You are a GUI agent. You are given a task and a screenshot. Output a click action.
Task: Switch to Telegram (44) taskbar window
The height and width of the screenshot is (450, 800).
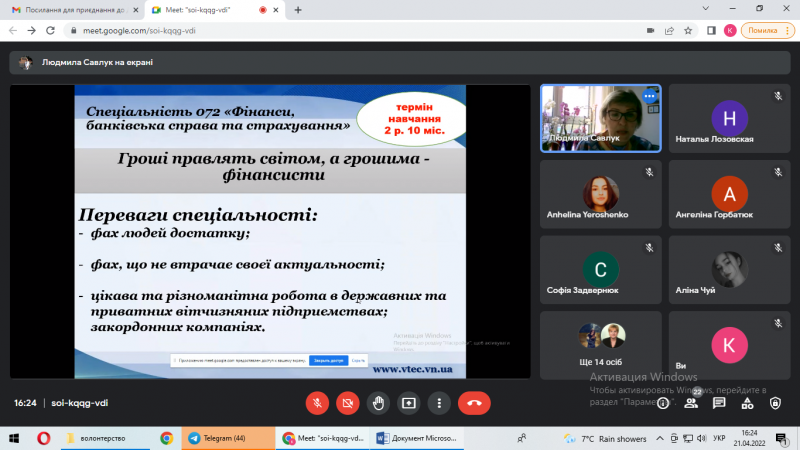coord(228,438)
